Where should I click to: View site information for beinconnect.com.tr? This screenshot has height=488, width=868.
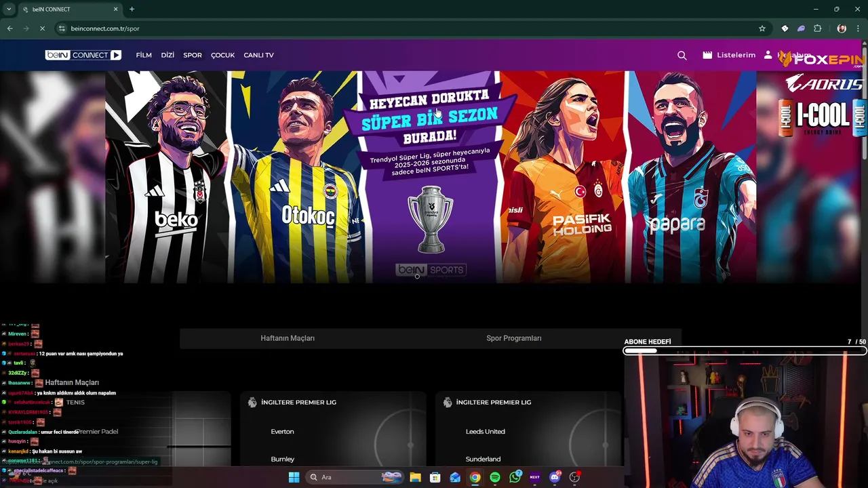[62, 28]
